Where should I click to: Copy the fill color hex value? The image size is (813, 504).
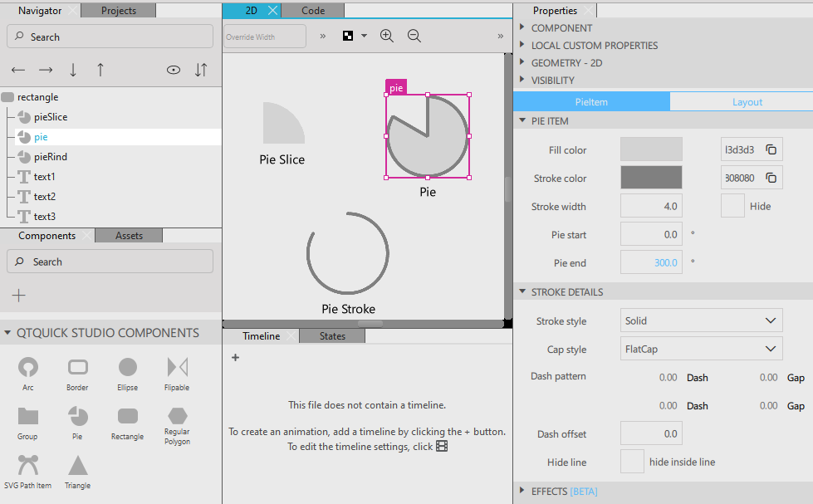771,149
